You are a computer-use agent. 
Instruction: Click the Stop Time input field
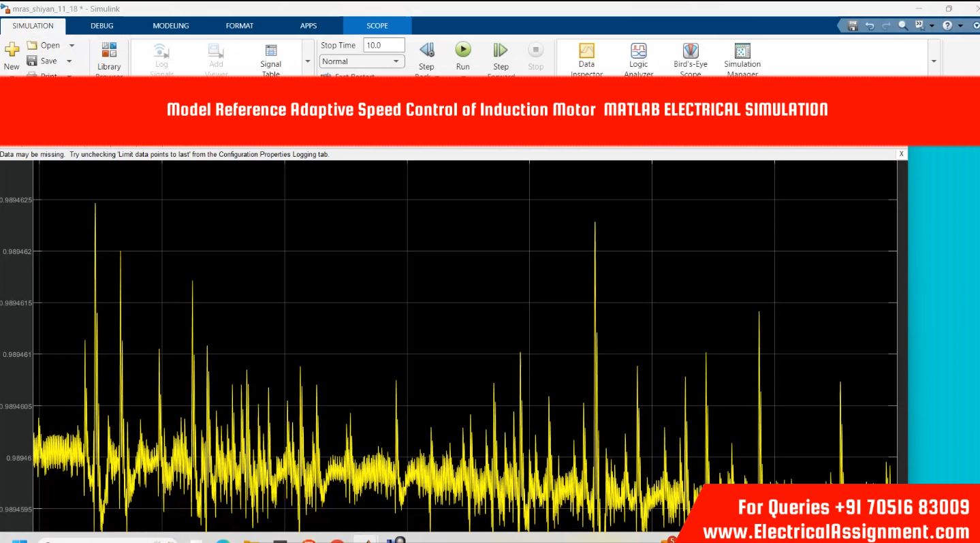point(384,45)
